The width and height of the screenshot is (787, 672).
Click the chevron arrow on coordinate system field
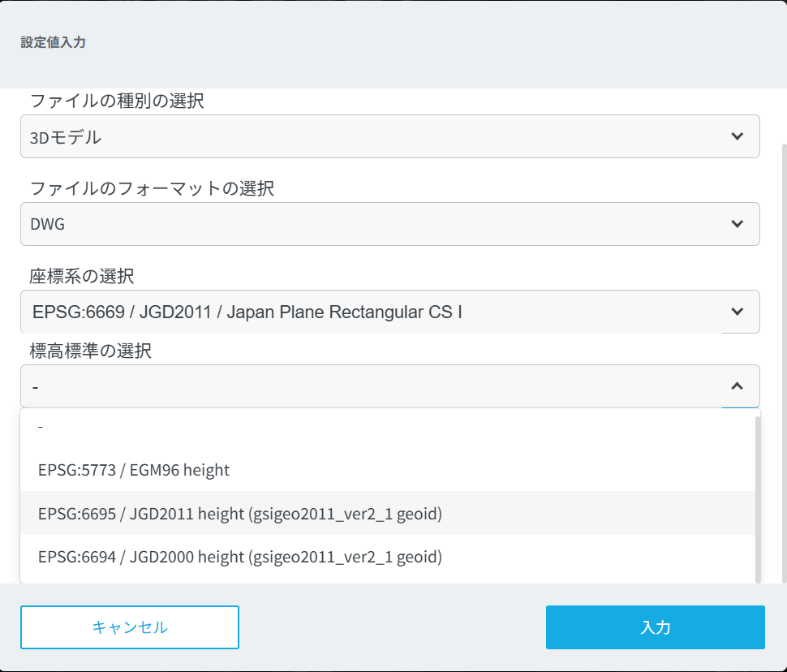[x=737, y=312]
